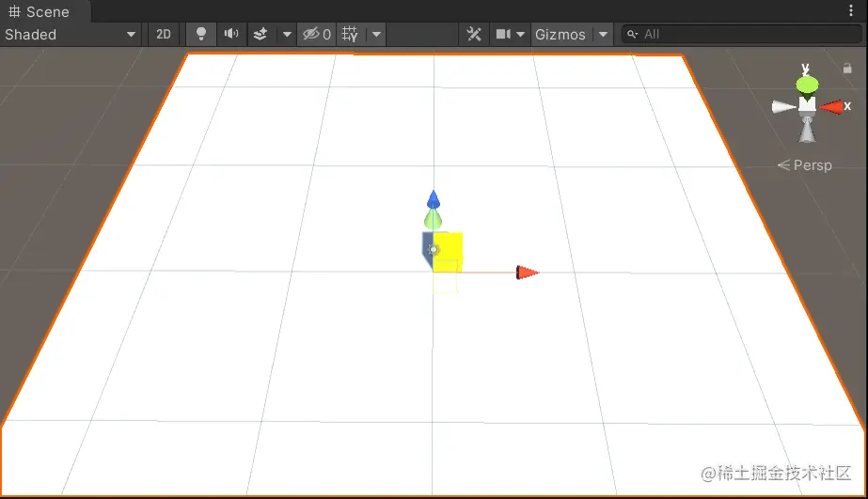868x499 pixels.
Task: Toggle the orientation gizmo lock
Action: (847, 68)
